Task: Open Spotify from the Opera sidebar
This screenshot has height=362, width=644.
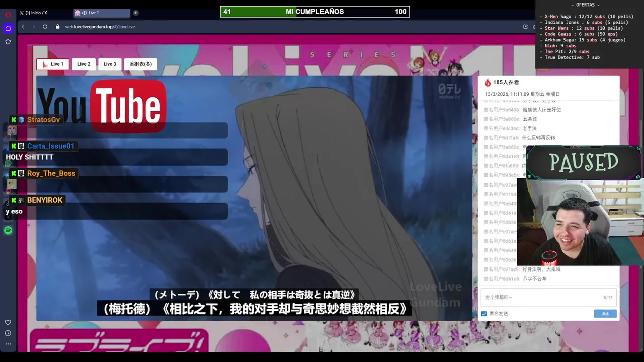Action: click(x=8, y=230)
